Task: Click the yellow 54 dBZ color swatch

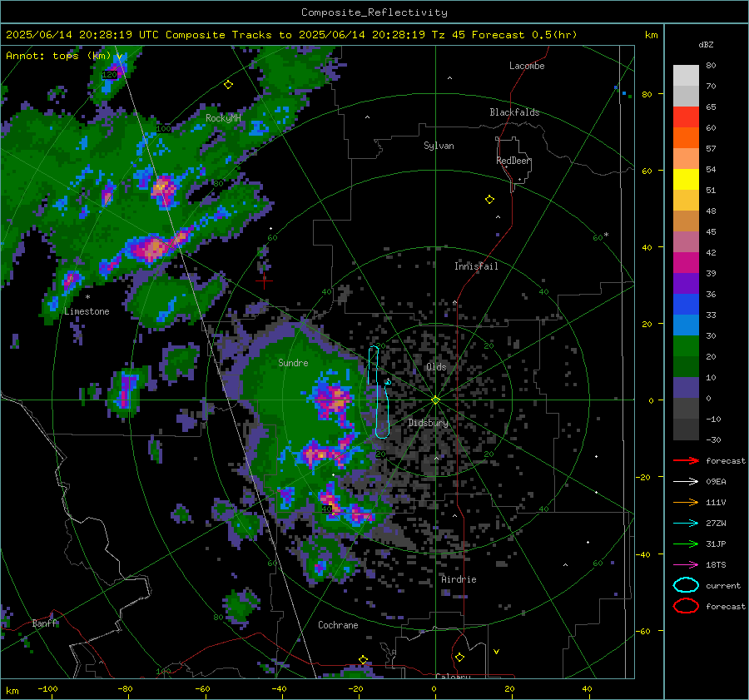Action: coord(686,179)
